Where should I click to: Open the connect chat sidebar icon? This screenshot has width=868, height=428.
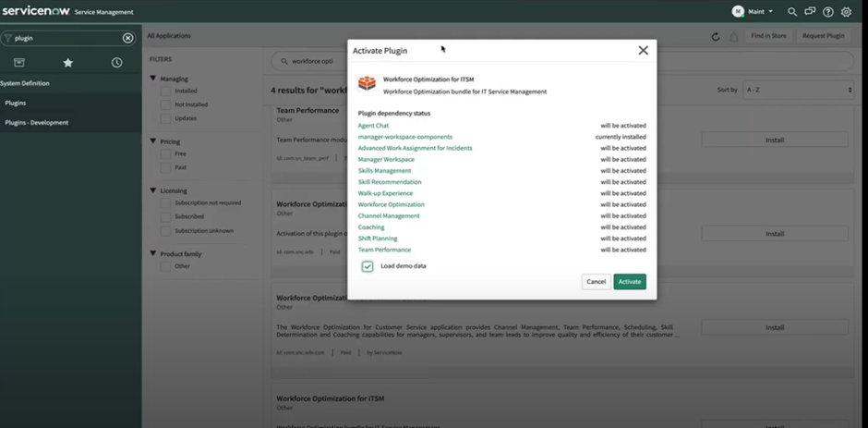[x=810, y=12]
